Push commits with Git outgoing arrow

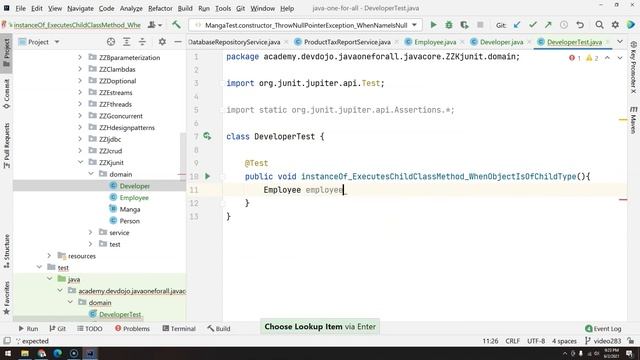pyautogui.click(x=548, y=25)
